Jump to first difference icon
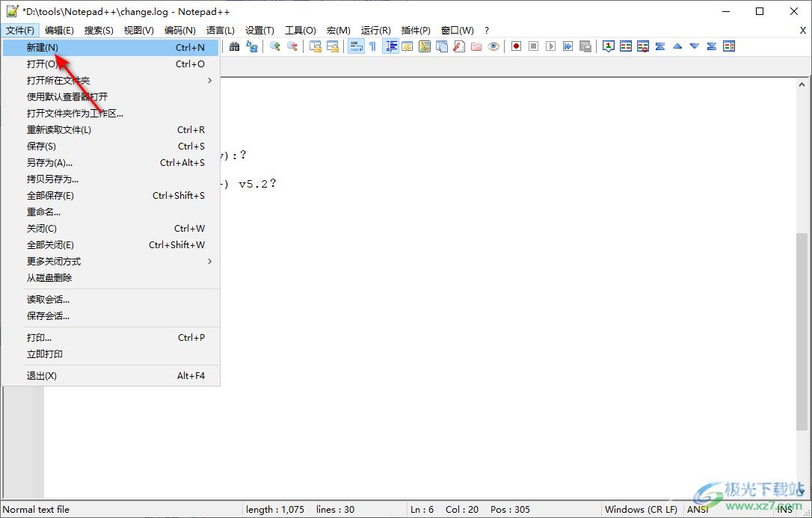This screenshot has height=518, width=812. pyautogui.click(x=660, y=46)
